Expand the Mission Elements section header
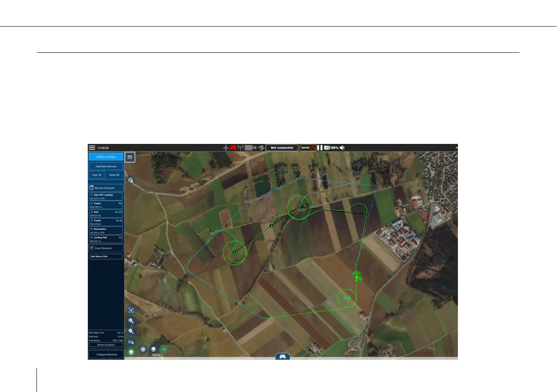Screen dimensions: 557x392 [106, 188]
